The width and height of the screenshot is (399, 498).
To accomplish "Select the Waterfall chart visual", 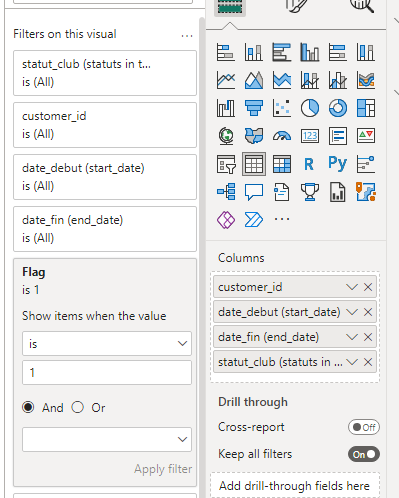I will point(226,108).
